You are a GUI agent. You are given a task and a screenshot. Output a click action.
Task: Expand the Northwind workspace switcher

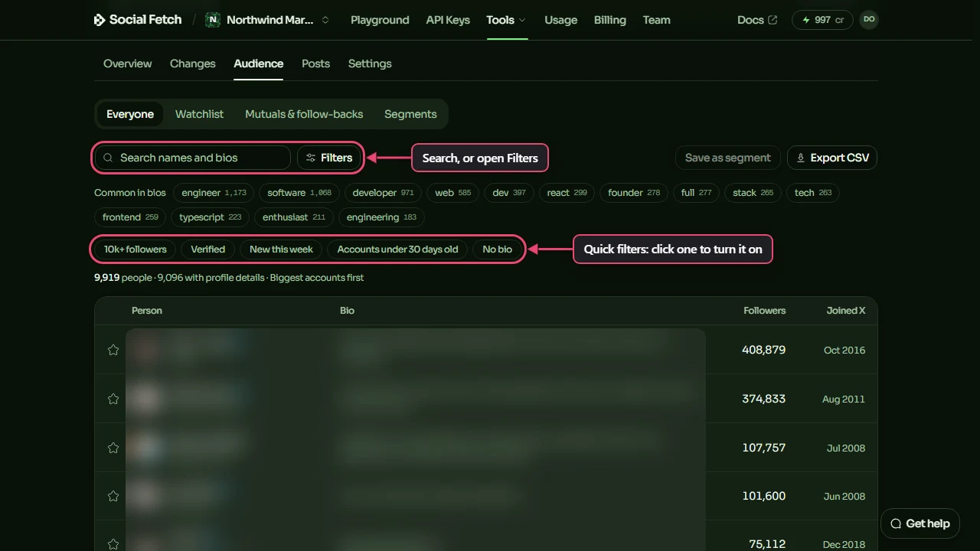tap(325, 20)
